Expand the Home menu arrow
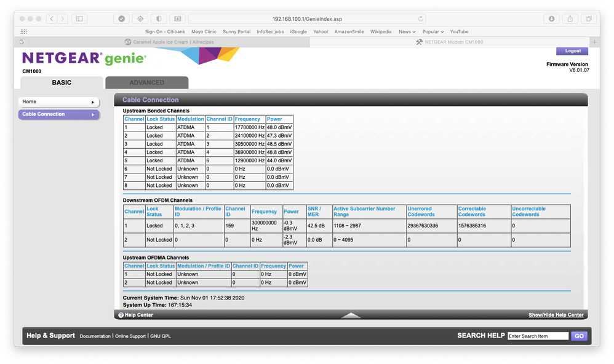 pos(93,102)
